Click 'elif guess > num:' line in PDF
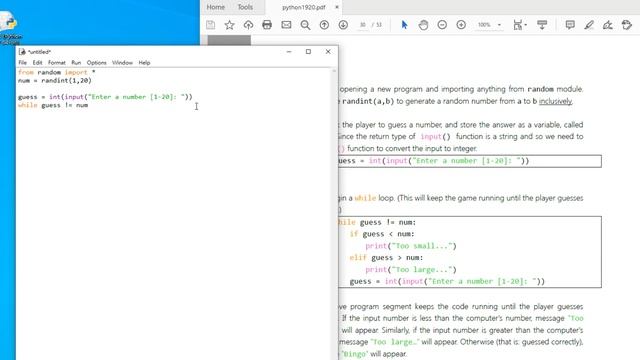The image size is (640, 360). tap(386, 258)
